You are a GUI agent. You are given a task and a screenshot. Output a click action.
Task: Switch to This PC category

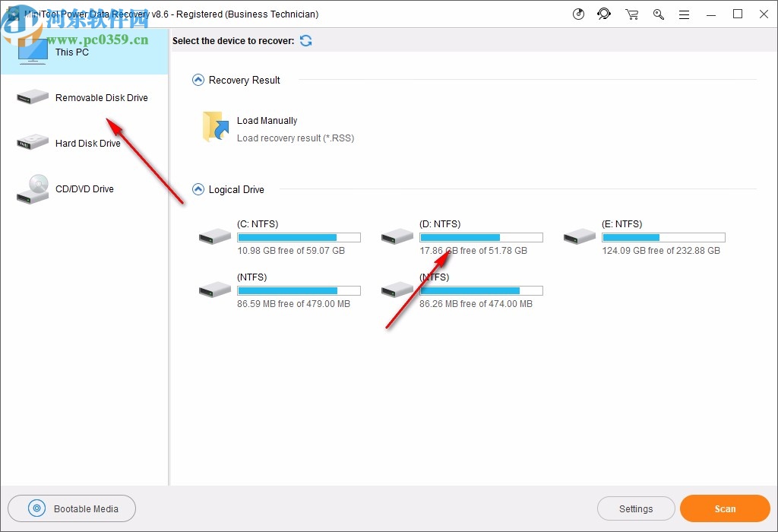[x=72, y=52]
